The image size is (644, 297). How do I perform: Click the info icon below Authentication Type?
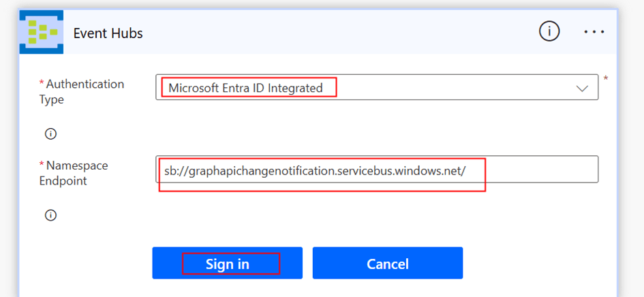[50, 134]
